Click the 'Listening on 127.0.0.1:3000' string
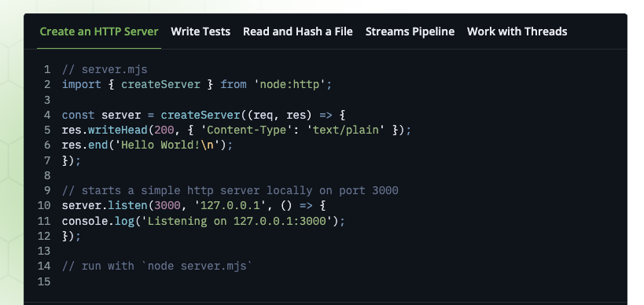 tap(237, 221)
